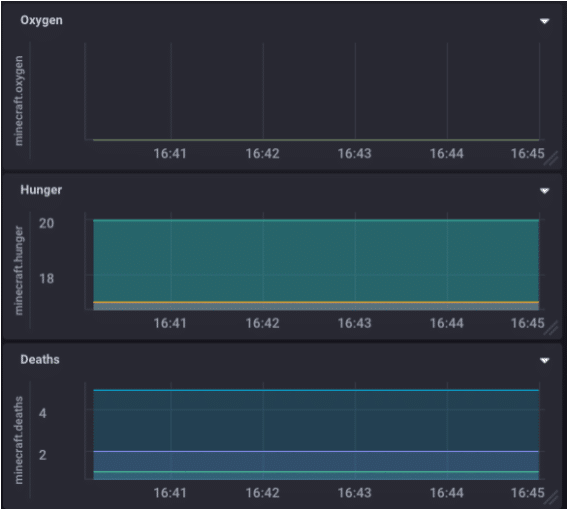Open the Oxygen panel dropdown menu
Viewport: 570px width, 510px height.
(x=544, y=21)
